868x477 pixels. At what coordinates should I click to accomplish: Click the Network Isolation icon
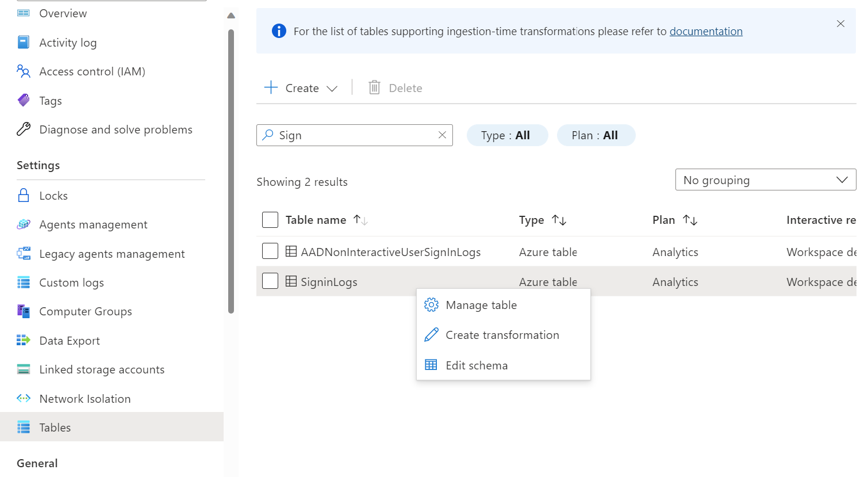[24, 399]
